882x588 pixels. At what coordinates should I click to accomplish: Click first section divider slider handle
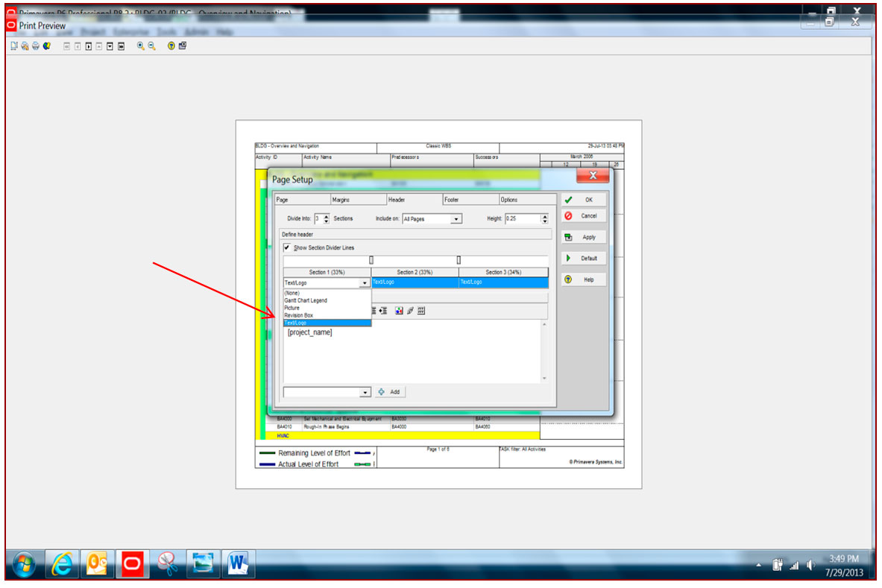point(371,259)
